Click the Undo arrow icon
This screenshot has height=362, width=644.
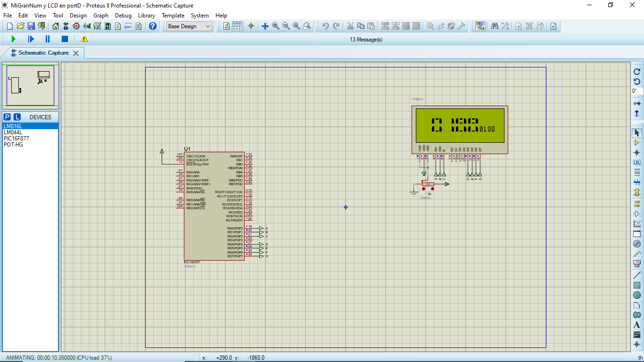pos(325,26)
